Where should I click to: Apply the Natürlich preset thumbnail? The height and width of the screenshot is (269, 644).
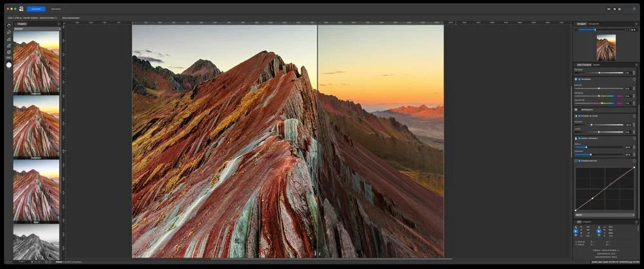point(36,63)
